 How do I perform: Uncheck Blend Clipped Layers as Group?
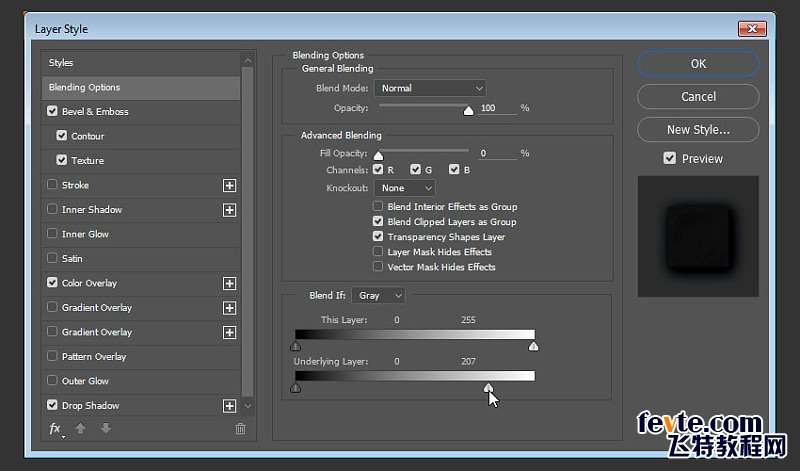pyautogui.click(x=378, y=221)
